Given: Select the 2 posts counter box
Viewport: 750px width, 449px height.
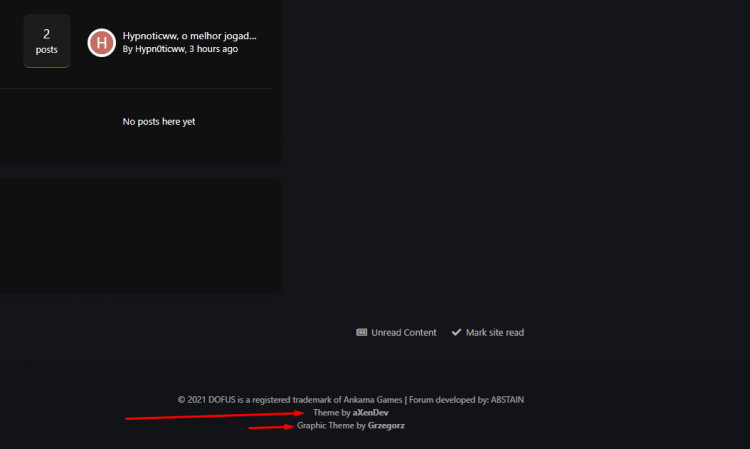Looking at the screenshot, I should pos(47,41).
